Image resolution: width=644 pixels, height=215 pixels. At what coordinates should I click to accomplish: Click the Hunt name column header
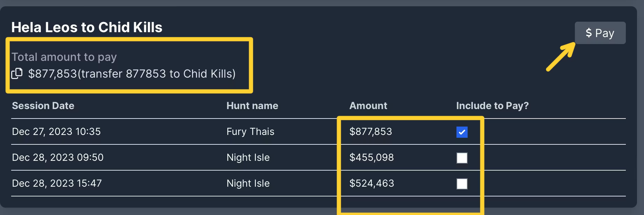point(252,106)
